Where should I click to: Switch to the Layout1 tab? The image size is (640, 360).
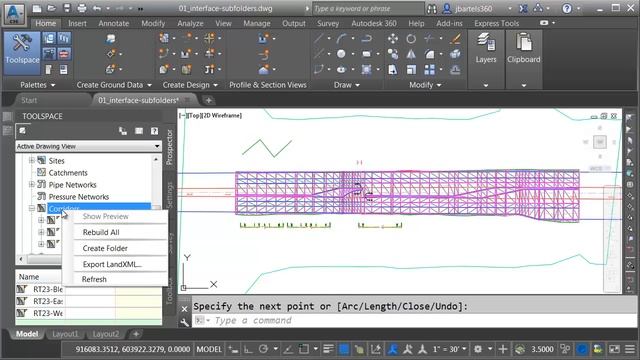pyautogui.click(x=65, y=334)
